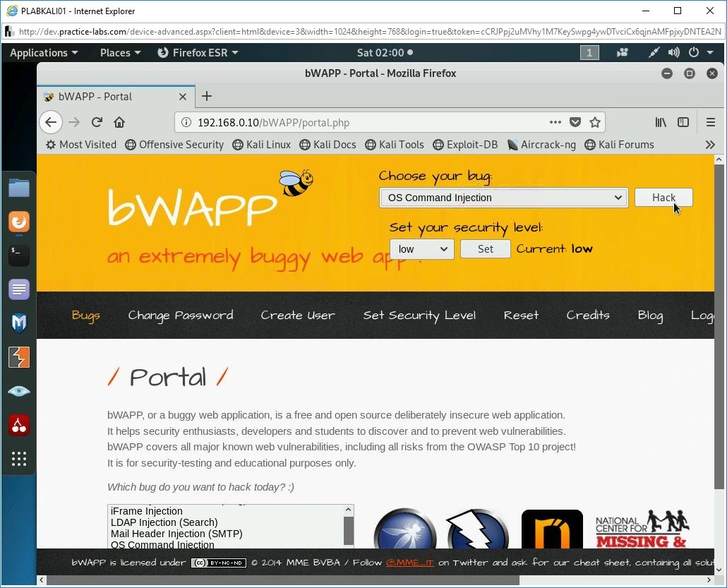Viewport: 727px width, 588px height.
Task: Click the Show Applications grid icon
Action: pos(18,459)
